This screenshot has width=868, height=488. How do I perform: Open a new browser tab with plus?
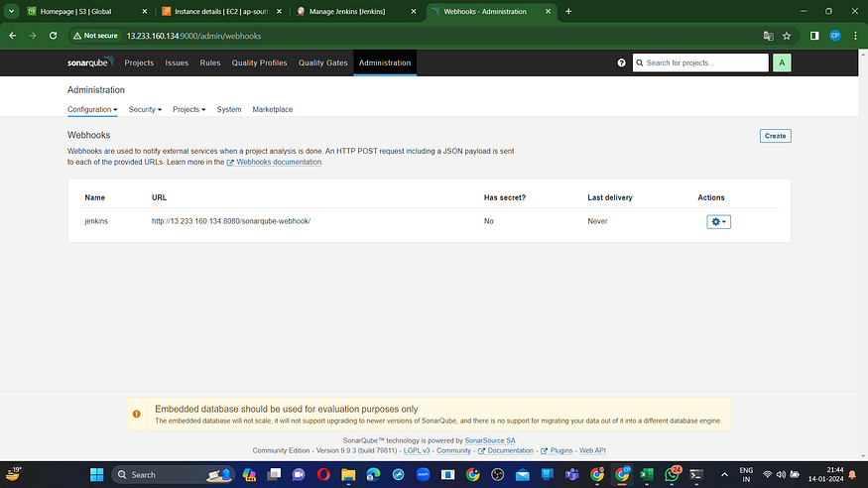pos(568,11)
